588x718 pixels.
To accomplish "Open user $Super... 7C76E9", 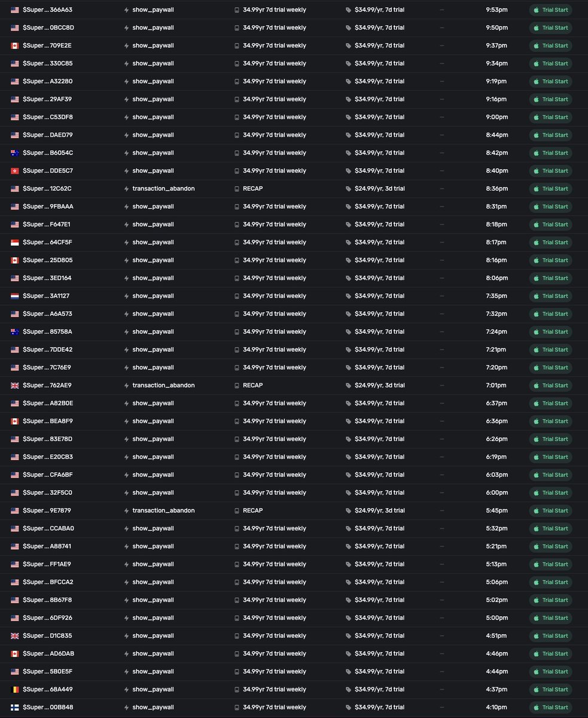I will 47,367.
